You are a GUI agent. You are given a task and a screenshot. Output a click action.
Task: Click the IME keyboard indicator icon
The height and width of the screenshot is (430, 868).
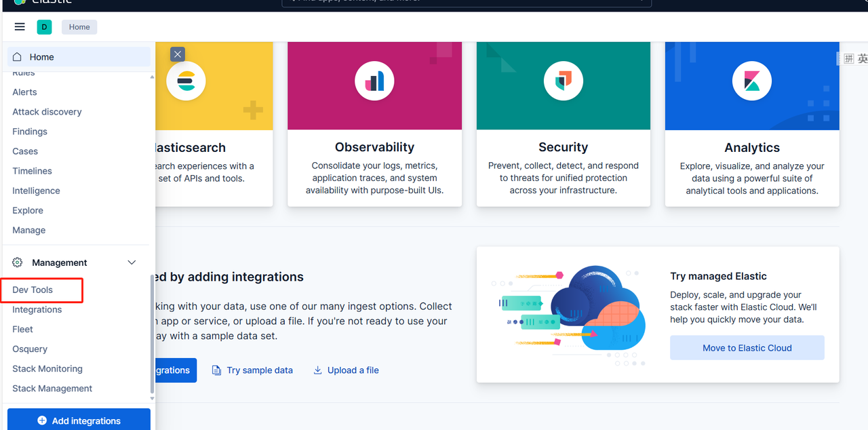click(849, 59)
